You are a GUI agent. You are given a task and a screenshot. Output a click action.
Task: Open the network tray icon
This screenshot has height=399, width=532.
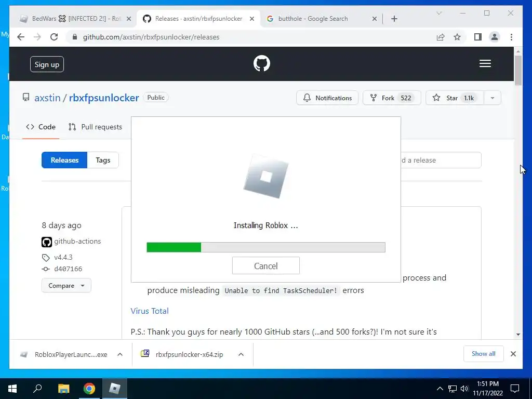click(453, 389)
